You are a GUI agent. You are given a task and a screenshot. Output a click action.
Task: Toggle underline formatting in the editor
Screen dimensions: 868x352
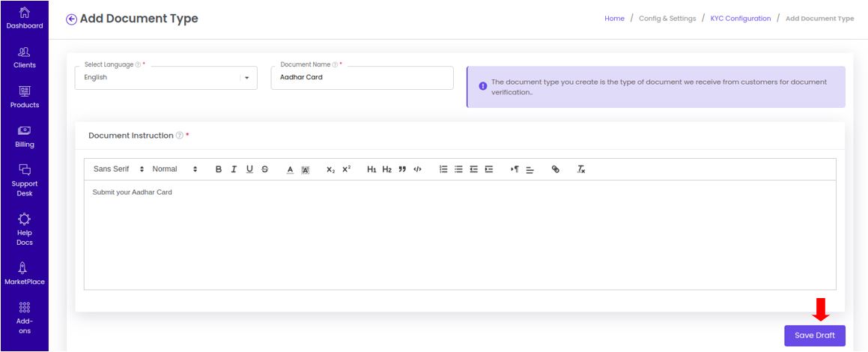[x=249, y=169]
